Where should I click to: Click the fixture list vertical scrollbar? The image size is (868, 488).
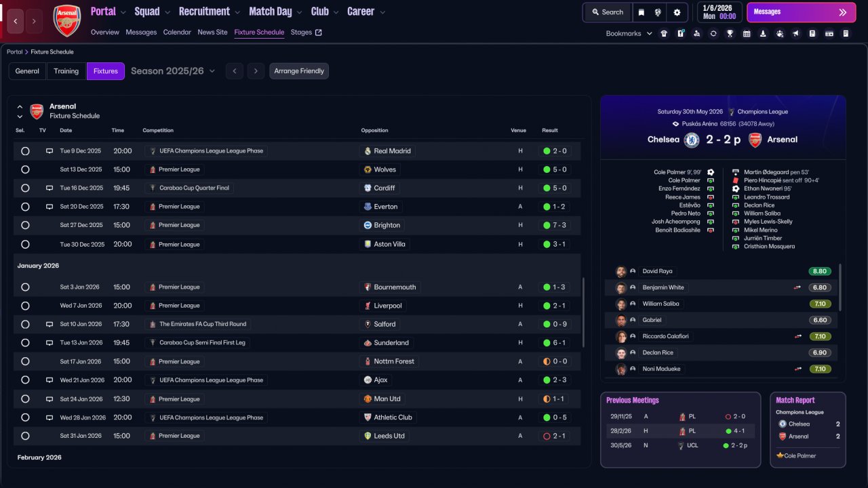point(583,312)
